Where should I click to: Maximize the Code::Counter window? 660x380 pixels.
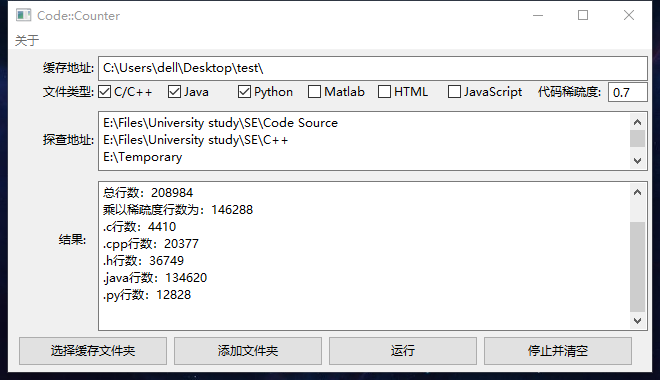coord(583,16)
